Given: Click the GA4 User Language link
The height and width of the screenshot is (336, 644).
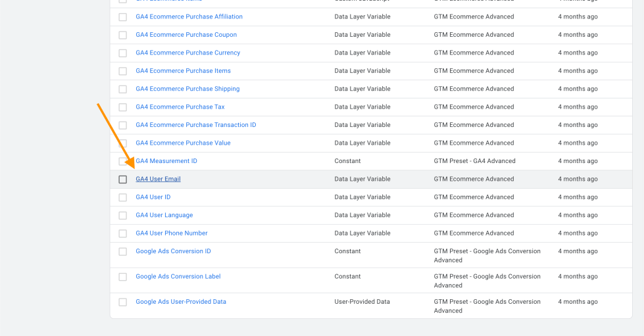Looking at the screenshot, I should pyautogui.click(x=164, y=215).
